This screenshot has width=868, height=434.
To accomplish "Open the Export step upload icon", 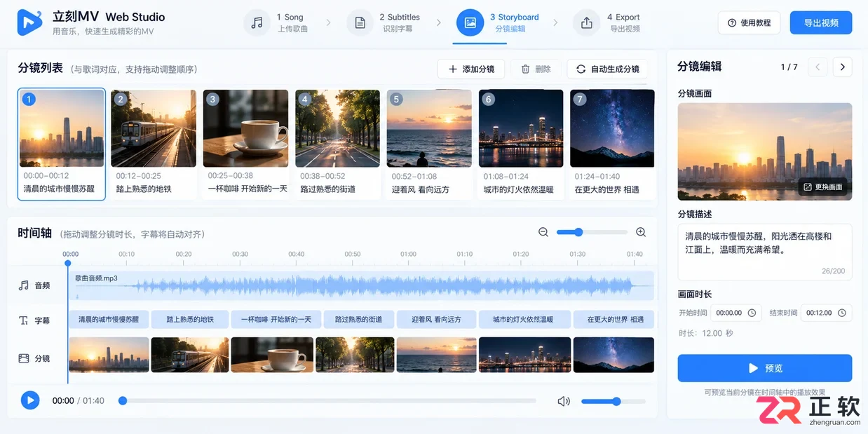I will click(587, 22).
